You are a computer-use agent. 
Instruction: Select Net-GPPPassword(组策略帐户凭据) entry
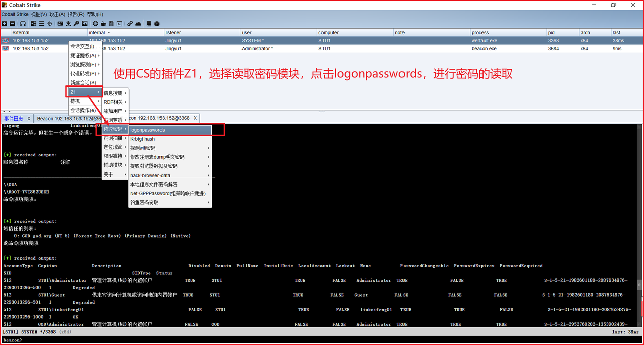170,193
